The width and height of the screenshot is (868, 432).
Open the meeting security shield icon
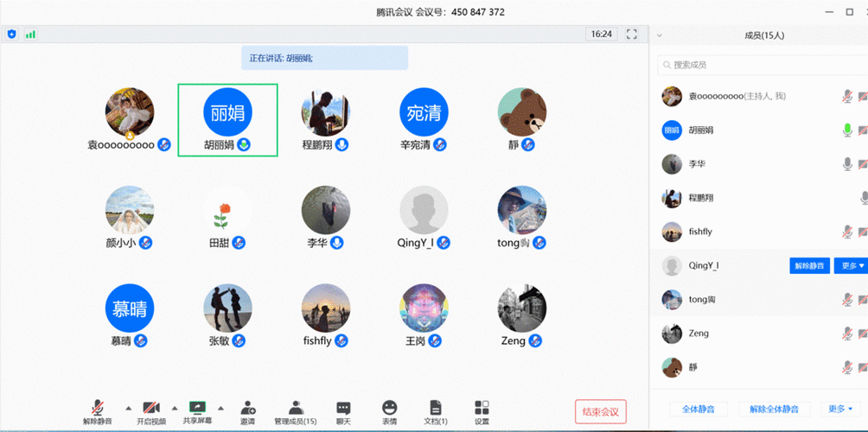coord(12,35)
